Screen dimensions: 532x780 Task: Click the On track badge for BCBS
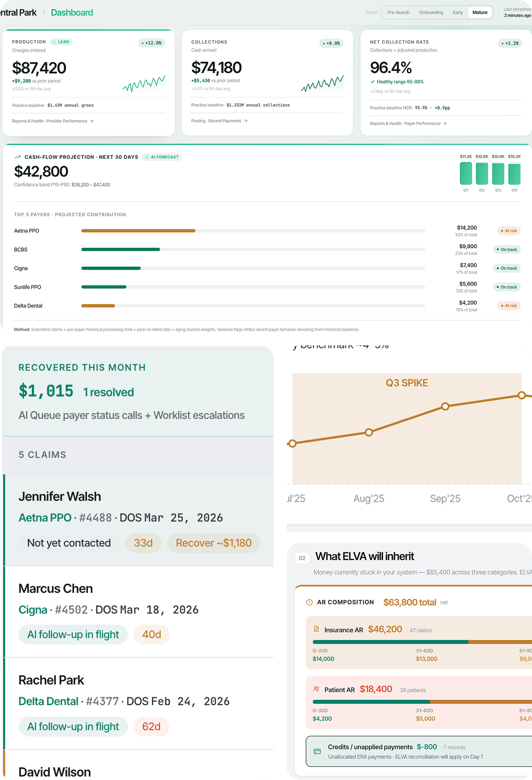pos(507,249)
